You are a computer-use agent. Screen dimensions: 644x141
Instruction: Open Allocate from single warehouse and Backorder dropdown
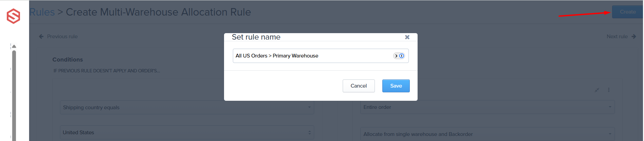[487, 134]
